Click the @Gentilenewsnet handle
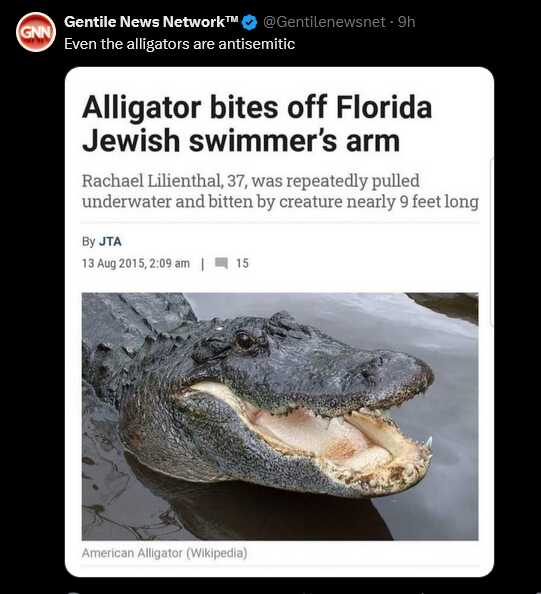The image size is (541, 594). coord(324,22)
